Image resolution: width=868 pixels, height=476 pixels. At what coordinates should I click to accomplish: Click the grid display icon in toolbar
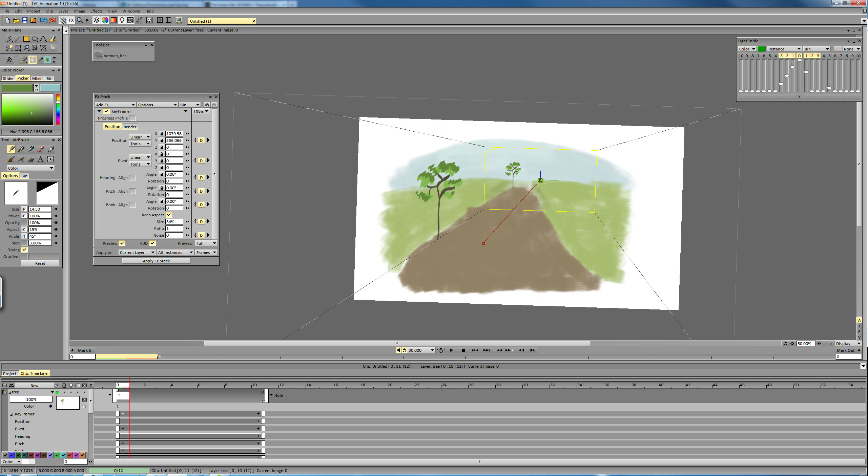160,20
